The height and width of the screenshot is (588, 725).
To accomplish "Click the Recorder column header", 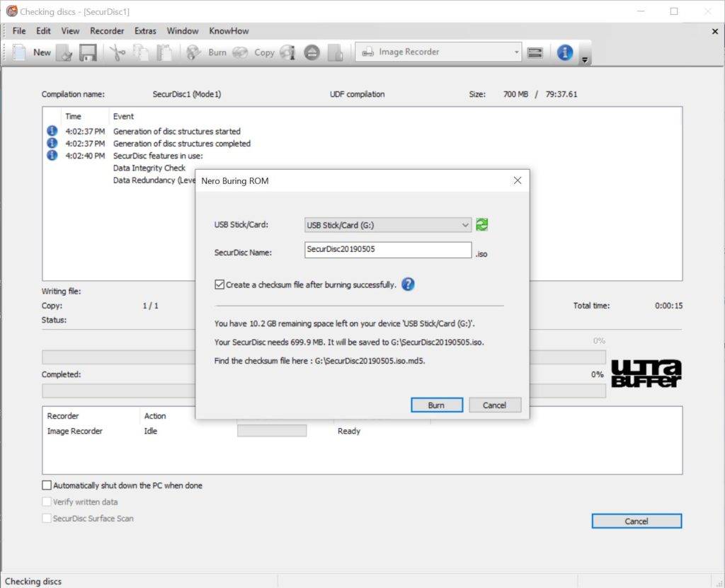I will [63, 416].
